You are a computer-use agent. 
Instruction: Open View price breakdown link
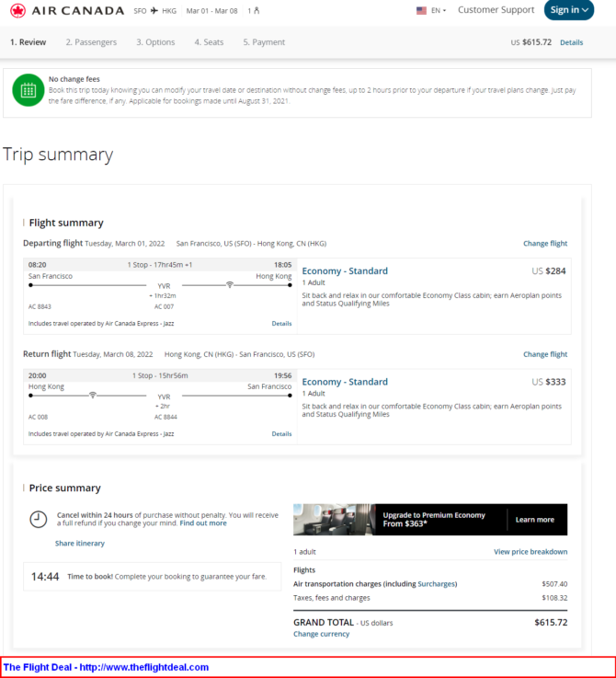click(x=530, y=552)
